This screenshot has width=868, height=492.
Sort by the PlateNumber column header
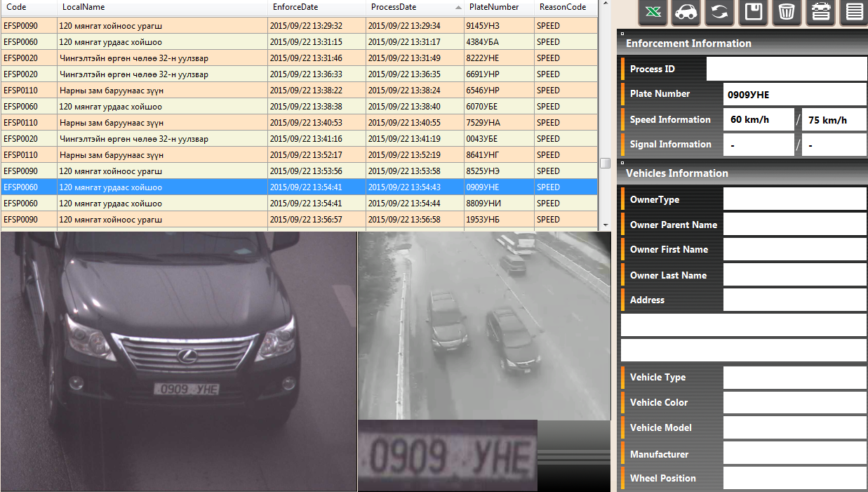(500, 7)
